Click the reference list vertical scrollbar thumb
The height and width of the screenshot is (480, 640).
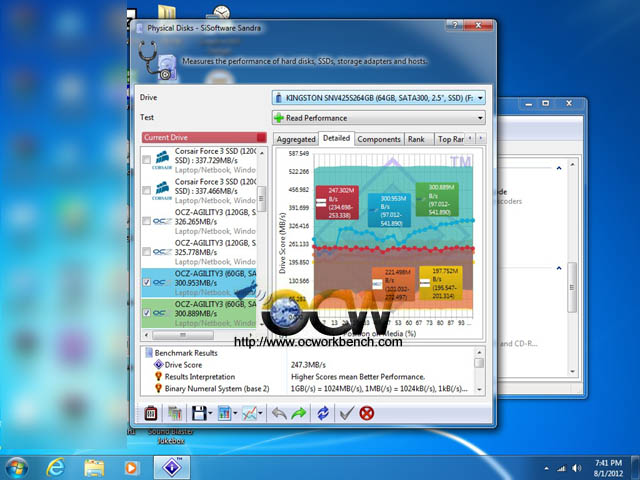[x=261, y=199]
